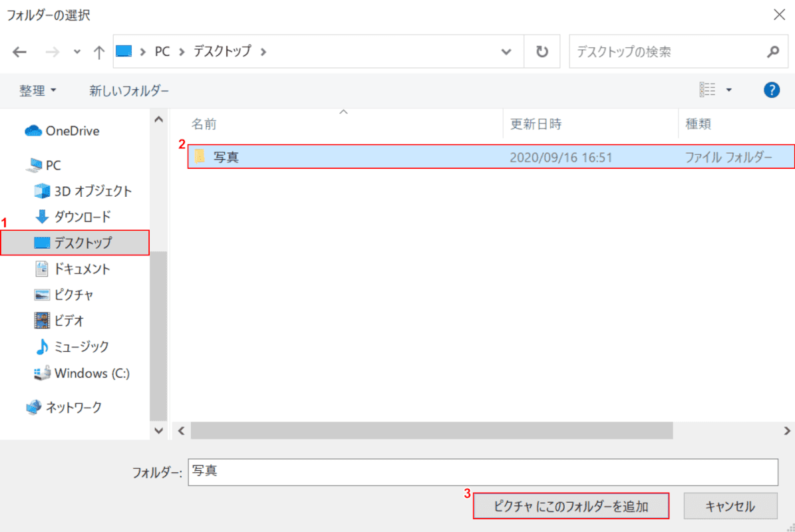Click ピクチャ にこのフォルダーを追加 button

571,505
